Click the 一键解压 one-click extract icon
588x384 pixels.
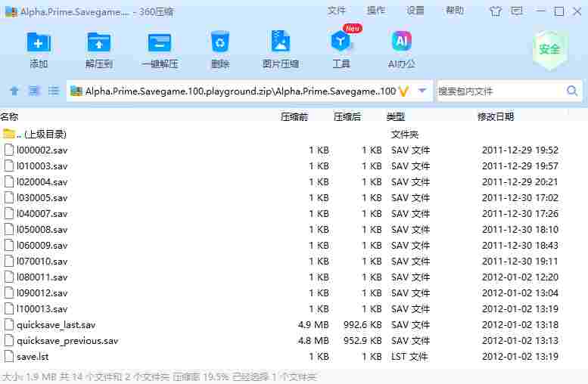[160, 42]
